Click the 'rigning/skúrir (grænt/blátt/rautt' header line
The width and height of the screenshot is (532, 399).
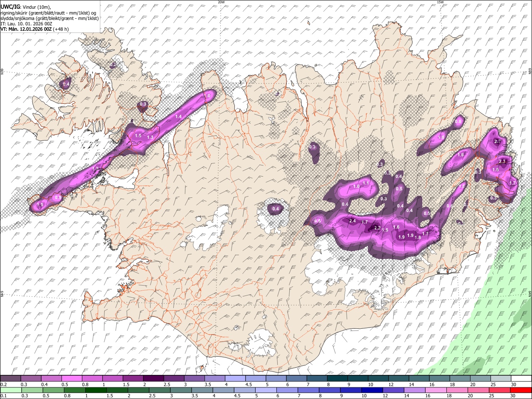pos(48,12)
